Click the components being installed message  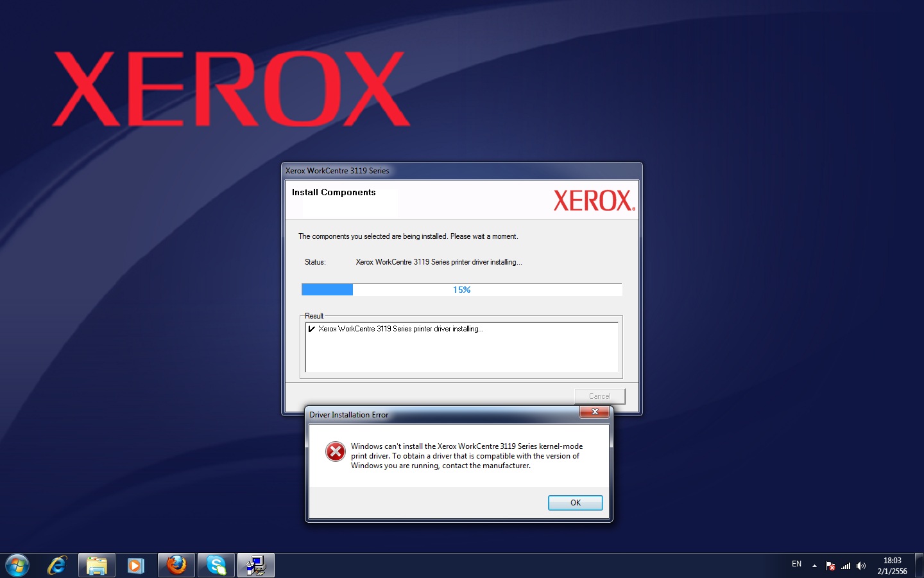click(x=408, y=236)
